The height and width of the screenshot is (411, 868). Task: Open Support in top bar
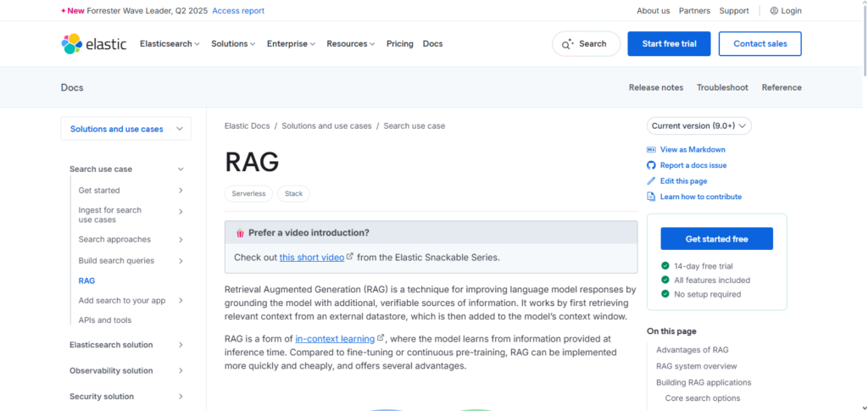click(734, 10)
